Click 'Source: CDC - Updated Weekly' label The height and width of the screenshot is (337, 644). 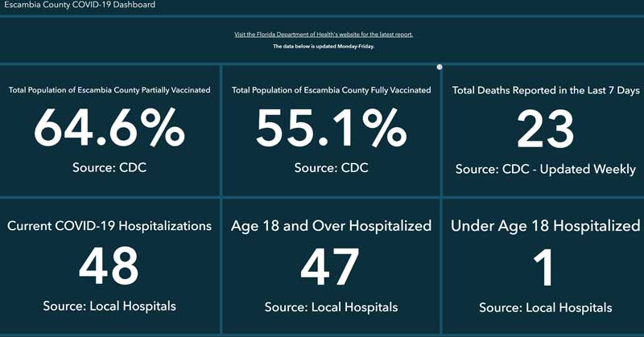(545, 170)
